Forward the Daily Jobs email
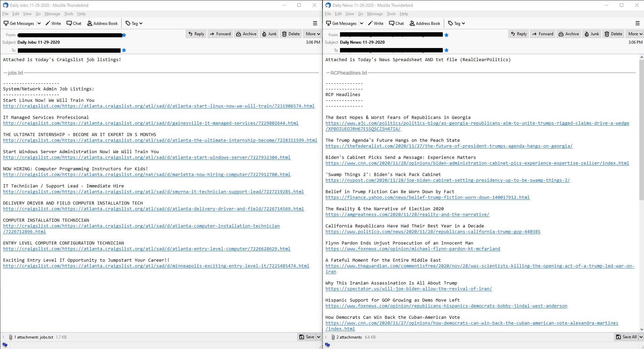The image size is (644, 349). pyautogui.click(x=220, y=34)
